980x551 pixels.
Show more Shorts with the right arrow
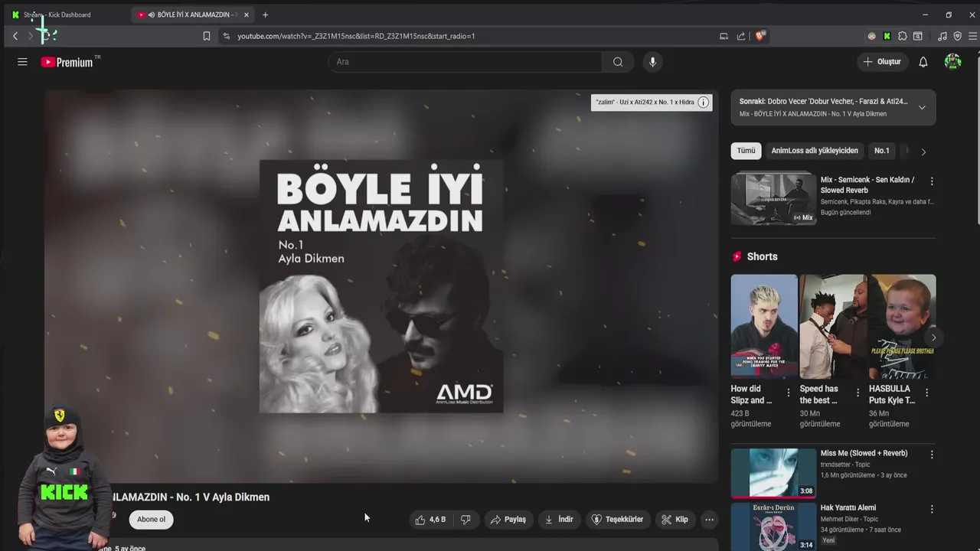click(x=933, y=337)
